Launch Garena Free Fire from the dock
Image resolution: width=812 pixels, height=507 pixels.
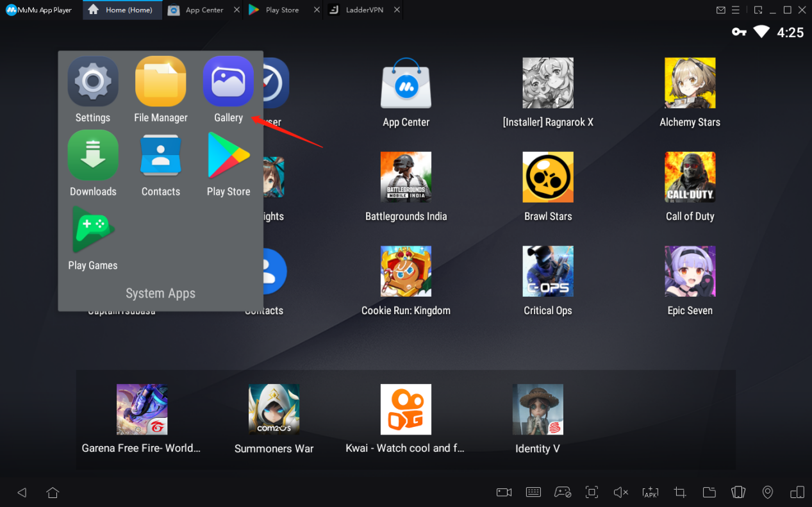(x=142, y=410)
